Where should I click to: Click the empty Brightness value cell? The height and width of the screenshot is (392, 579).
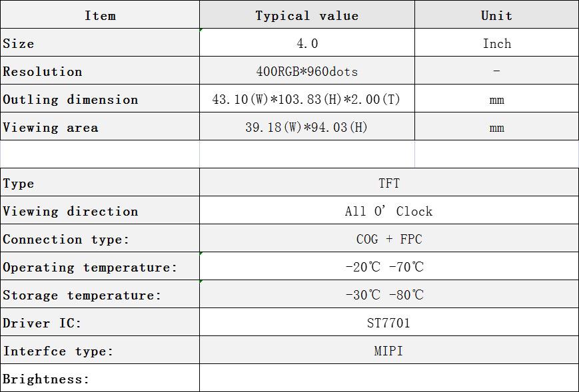[x=389, y=378]
